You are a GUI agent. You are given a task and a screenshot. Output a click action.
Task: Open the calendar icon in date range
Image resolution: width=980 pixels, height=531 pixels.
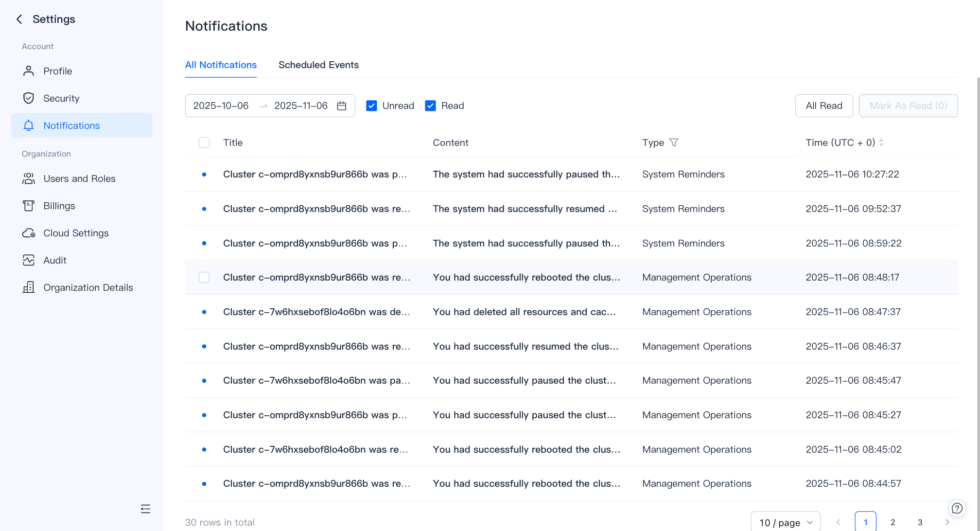342,106
